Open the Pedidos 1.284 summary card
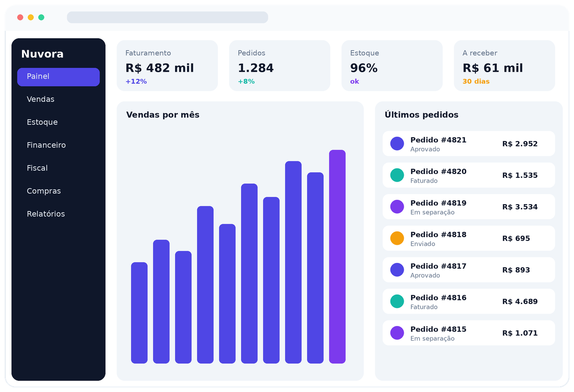Screen dimensions: 574x392 point(280,65)
